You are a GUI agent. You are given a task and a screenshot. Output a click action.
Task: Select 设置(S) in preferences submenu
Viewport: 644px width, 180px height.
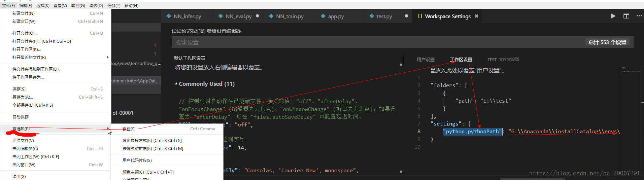click(x=167, y=129)
